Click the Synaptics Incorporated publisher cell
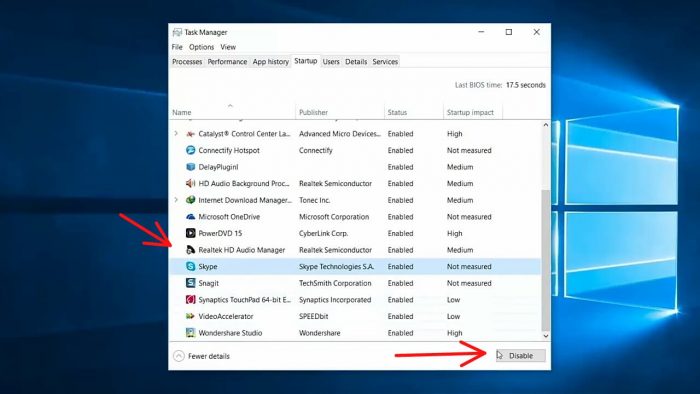700x394 pixels. (x=335, y=299)
